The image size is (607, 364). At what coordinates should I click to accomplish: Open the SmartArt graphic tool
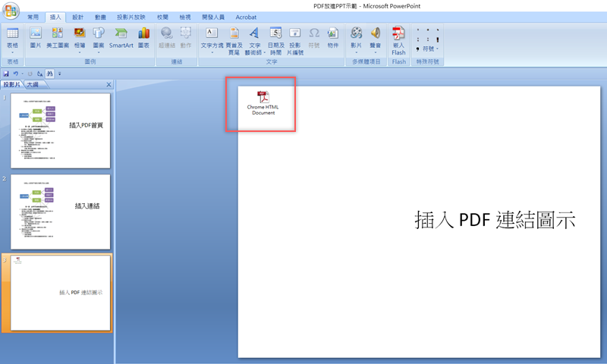(121, 37)
